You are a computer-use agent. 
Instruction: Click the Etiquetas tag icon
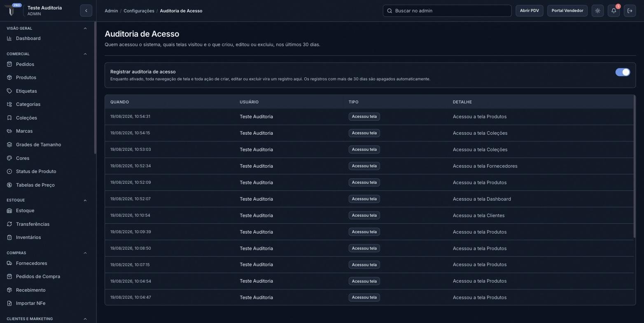click(x=9, y=91)
